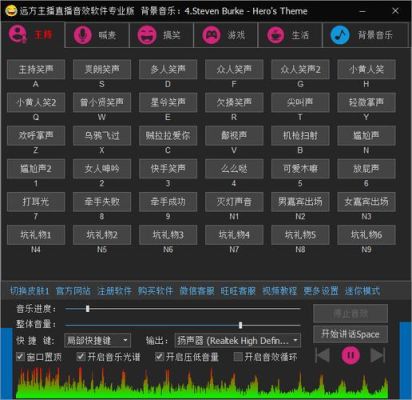Pause playback with the pink pause button

[350, 355]
